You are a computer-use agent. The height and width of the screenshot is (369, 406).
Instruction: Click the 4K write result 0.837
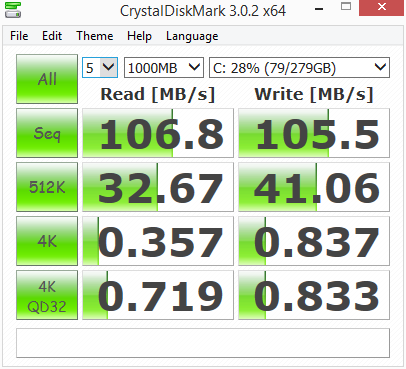pos(314,241)
